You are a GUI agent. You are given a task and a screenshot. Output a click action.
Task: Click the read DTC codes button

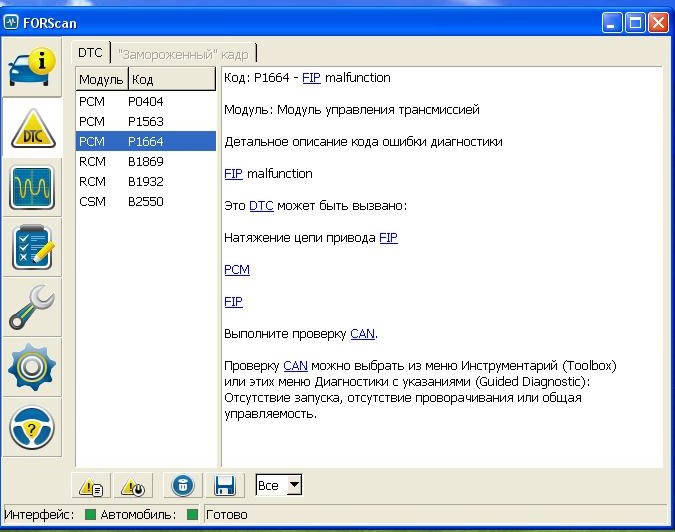(x=91, y=486)
